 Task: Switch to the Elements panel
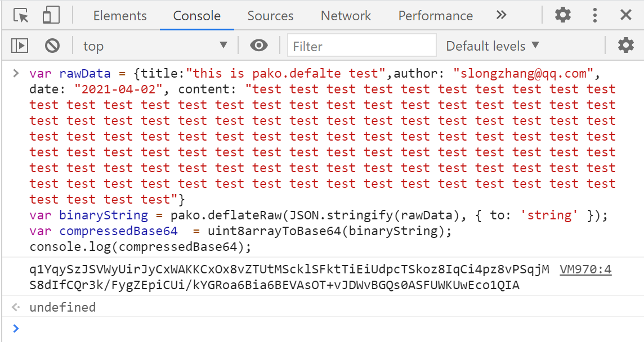120,15
